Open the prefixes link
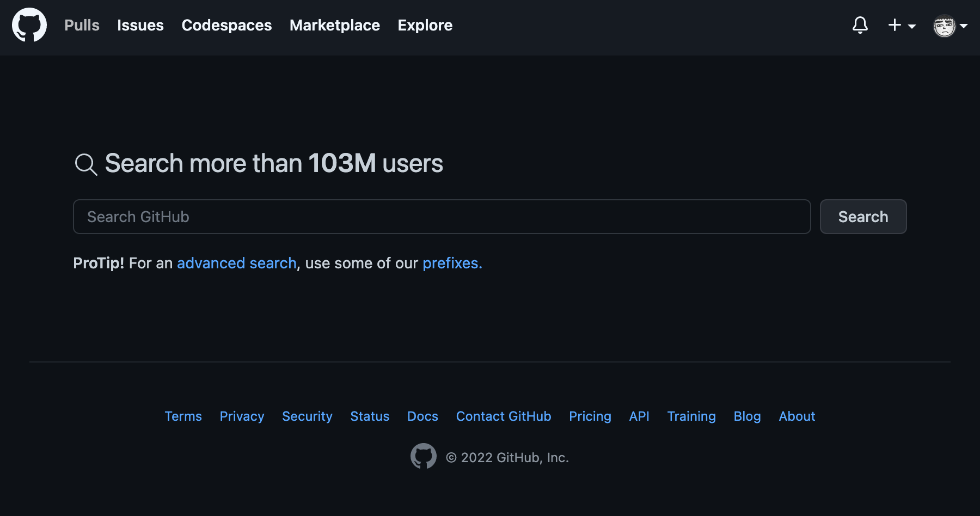The height and width of the screenshot is (516, 980). [452, 263]
